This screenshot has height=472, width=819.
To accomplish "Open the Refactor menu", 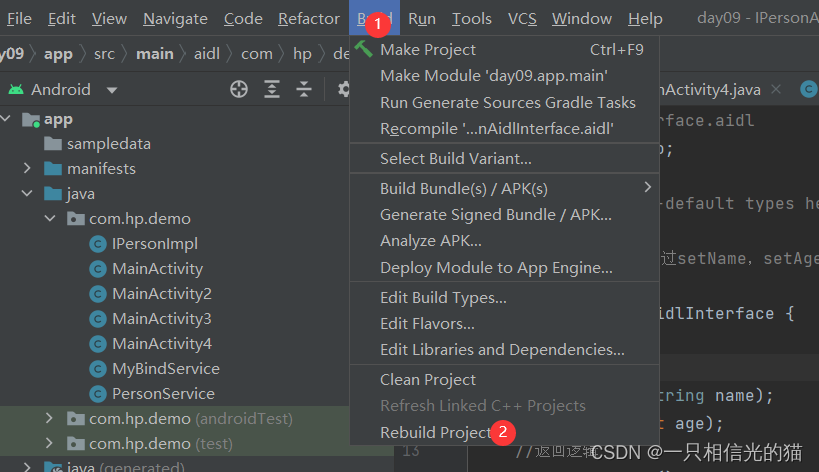I will point(308,18).
